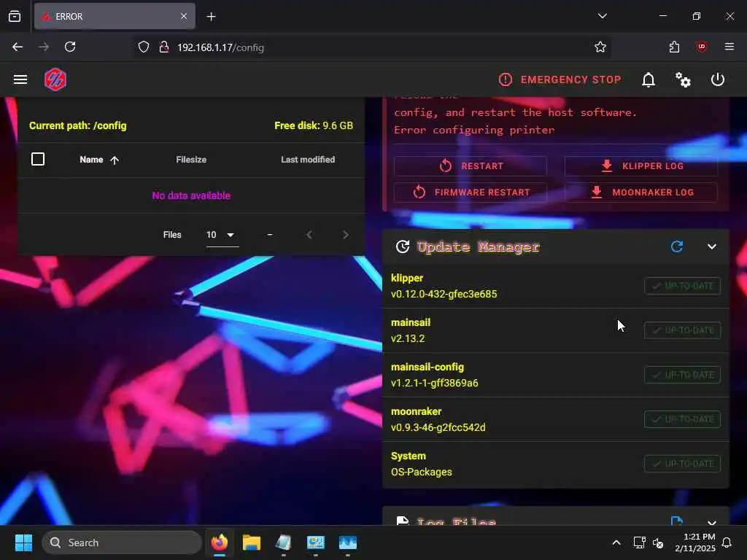
Task: Click the Firmware Restart button
Action: (471, 192)
